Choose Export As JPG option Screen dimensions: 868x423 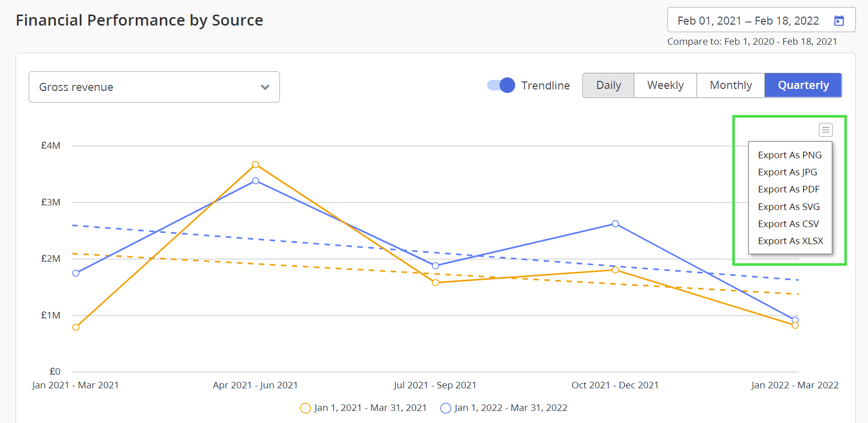coord(787,172)
